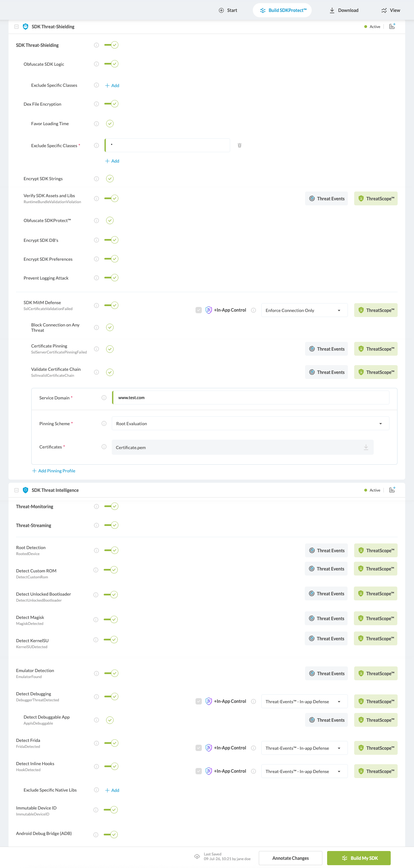Click Annotate Changes button
Image resolution: width=414 pixels, height=868 pixels.
click(290, 858)
